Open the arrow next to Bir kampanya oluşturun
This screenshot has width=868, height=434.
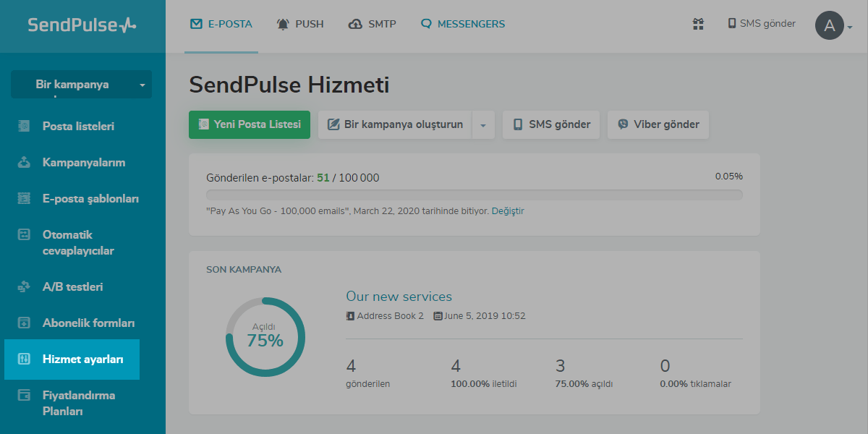click(x=482, y=124)
